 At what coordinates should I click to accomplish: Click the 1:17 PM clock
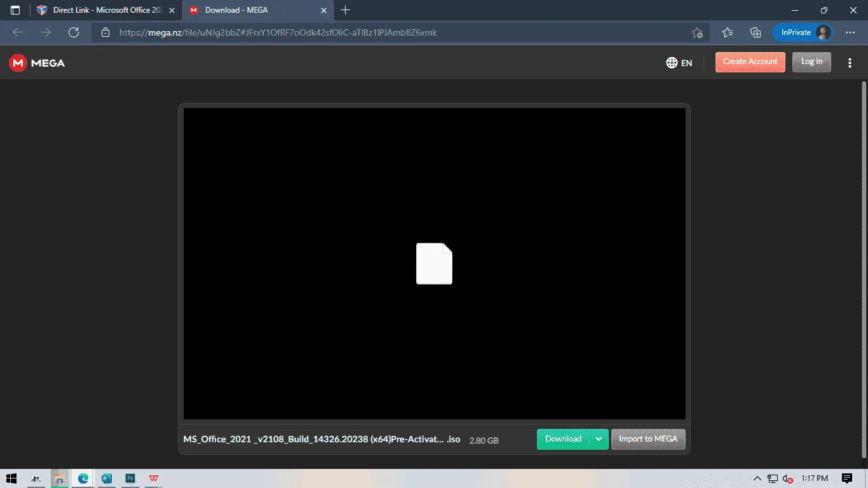coord(815,478)
